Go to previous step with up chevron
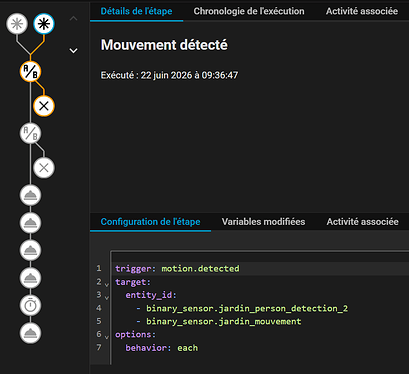Viewport: 409px width, 374px height. coord(73,18)
